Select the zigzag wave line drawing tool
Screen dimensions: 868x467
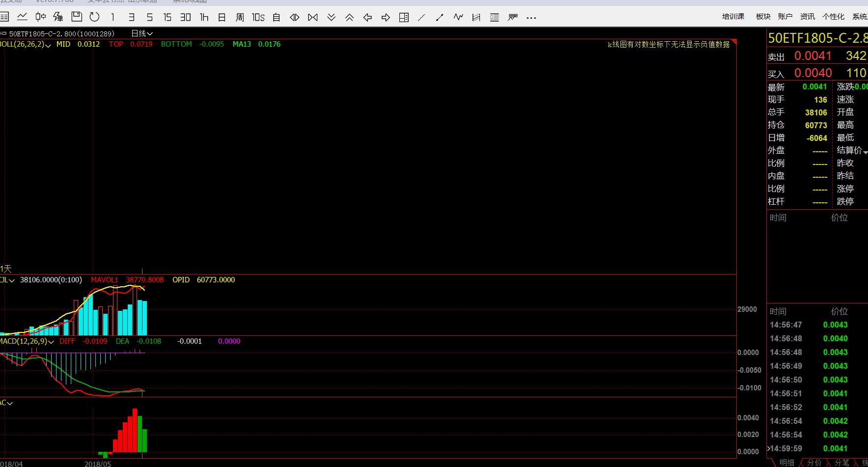click(458, 17)
